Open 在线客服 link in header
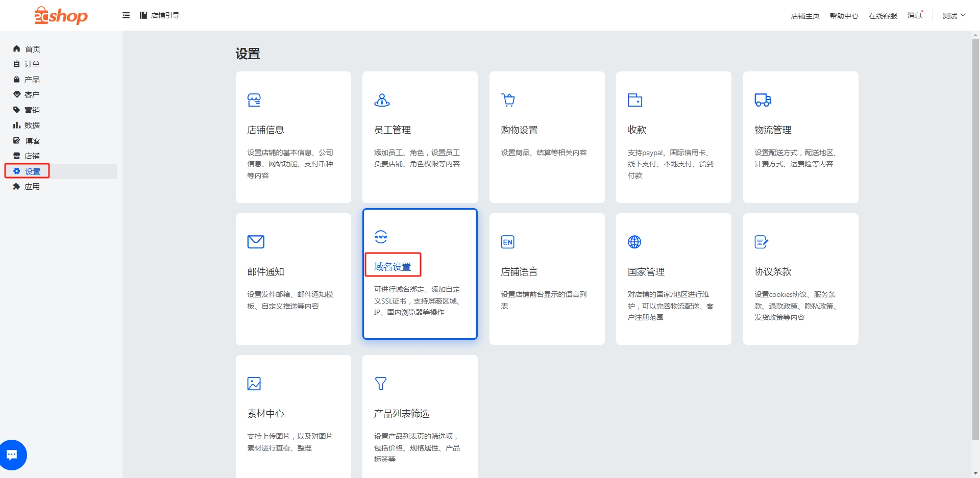 tap(883, 16)
